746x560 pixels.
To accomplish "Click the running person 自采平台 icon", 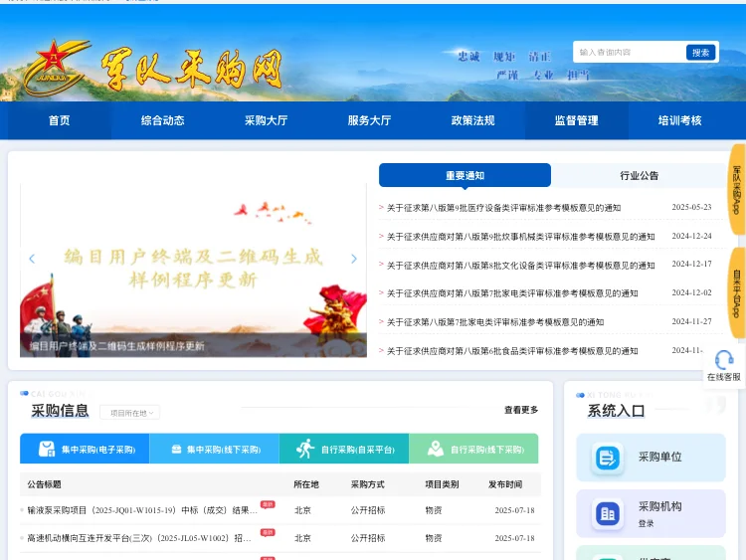I will pyautogui.click(x=305, y=449).
